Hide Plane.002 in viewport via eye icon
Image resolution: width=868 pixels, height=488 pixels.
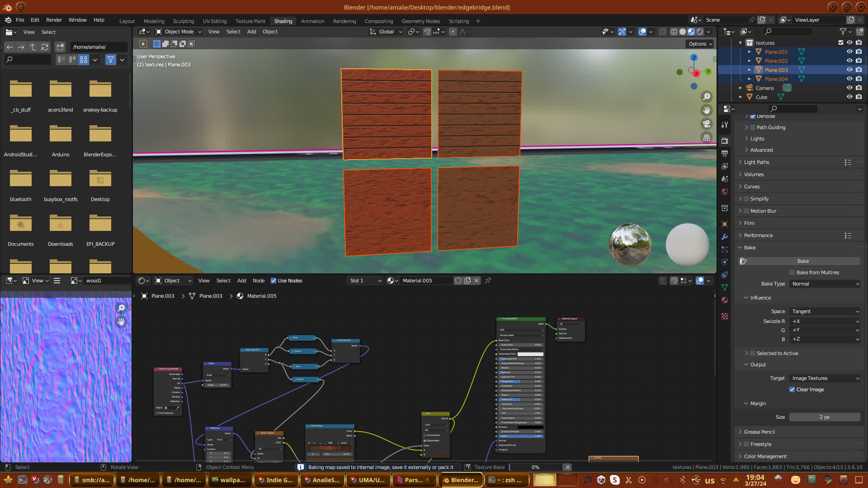pos(849,61)
